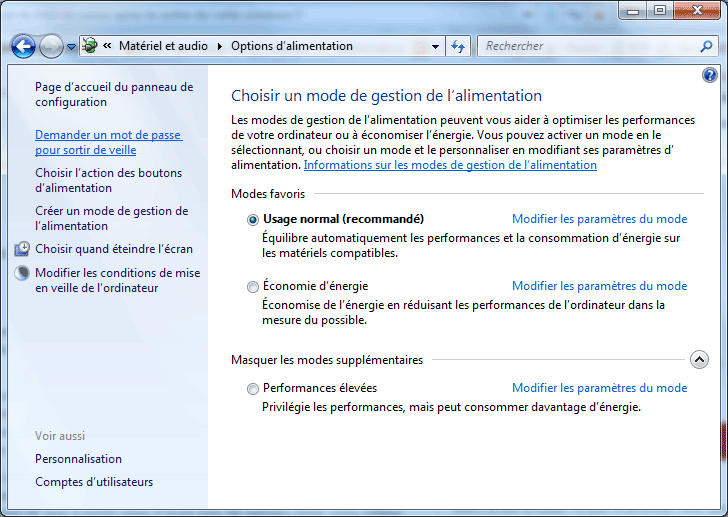728x517 pixels.
Task: Open Modifier les conditions de mise en veille
Action: (x=118, y=280)
